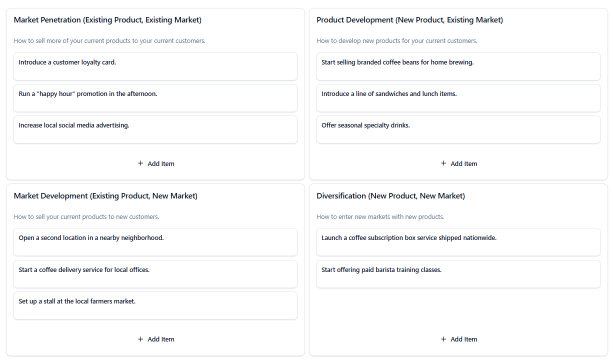The image size is (613, 364).
Task: Click the seasonal specialty drinks item
Action: (x=458, y=129)
